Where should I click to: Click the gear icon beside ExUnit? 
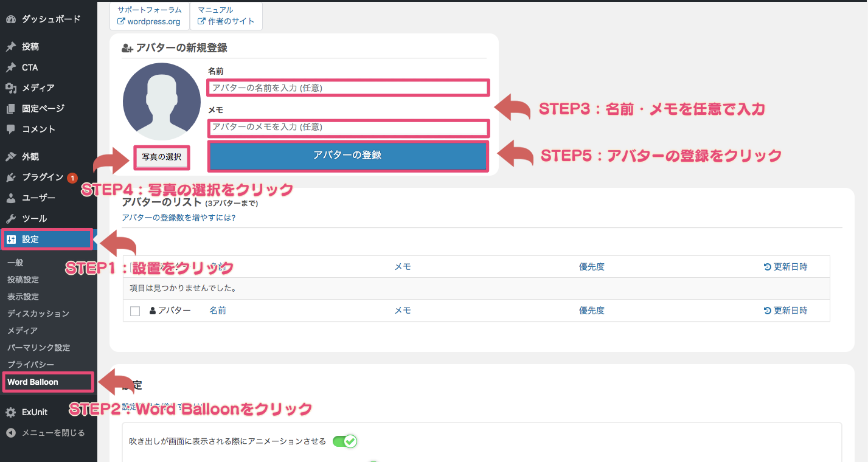(x=10, y=412)
